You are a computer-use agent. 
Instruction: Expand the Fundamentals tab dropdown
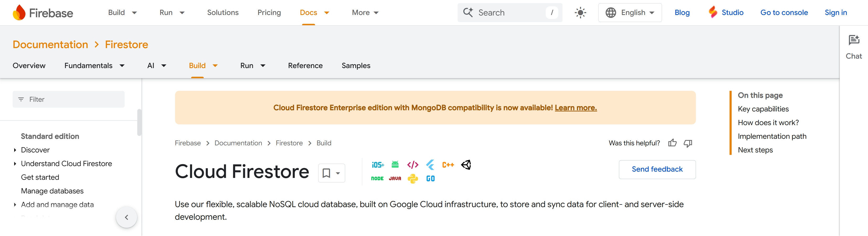pyautogui.click(x=122, y=65)
